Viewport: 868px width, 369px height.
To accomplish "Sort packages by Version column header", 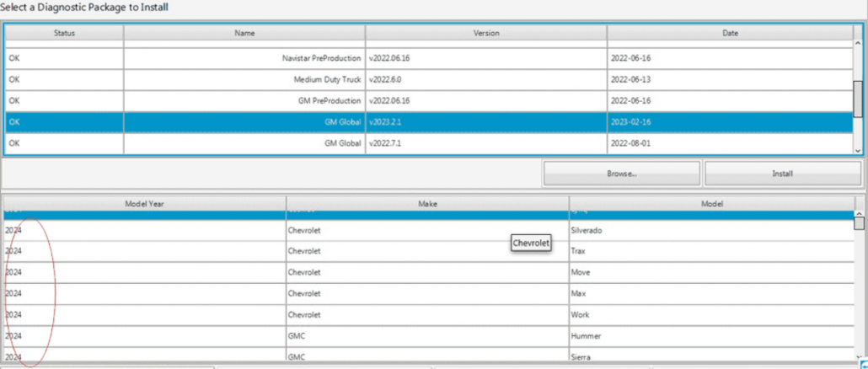I will [x=486, y=33].
